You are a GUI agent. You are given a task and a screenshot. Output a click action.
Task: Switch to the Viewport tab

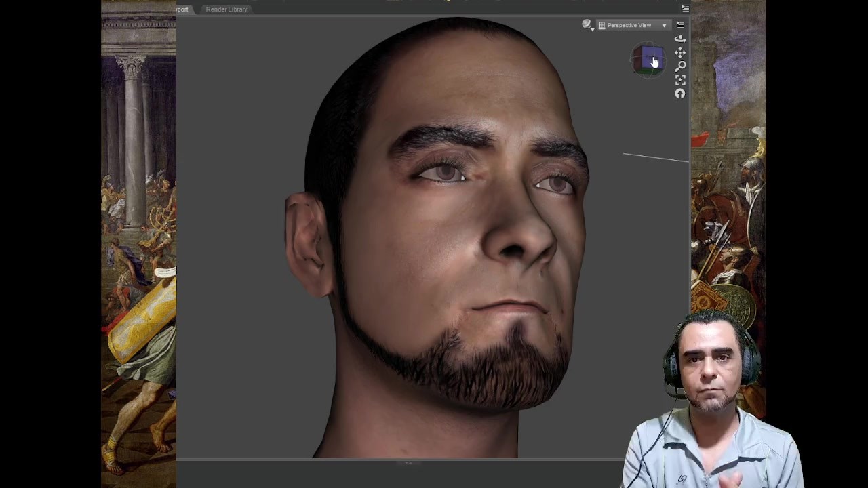182,9
